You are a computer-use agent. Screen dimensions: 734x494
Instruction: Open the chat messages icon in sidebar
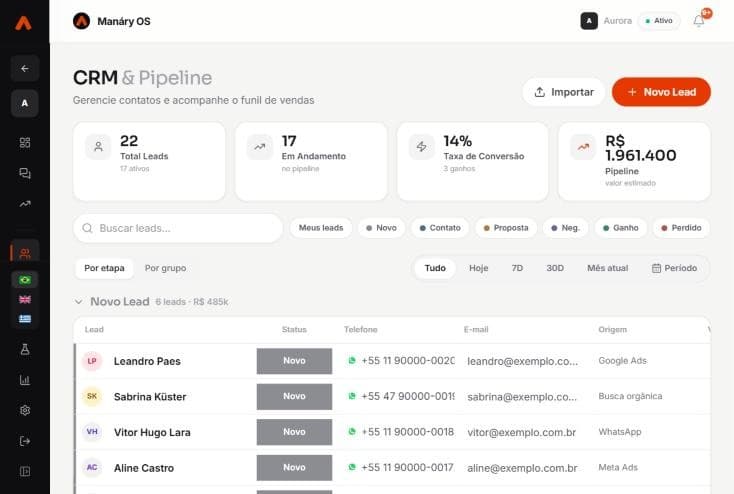tap(25, 173)
